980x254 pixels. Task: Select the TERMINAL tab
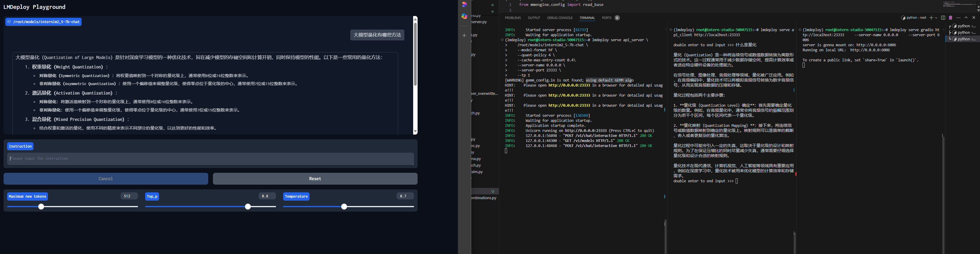coord(587,18)
